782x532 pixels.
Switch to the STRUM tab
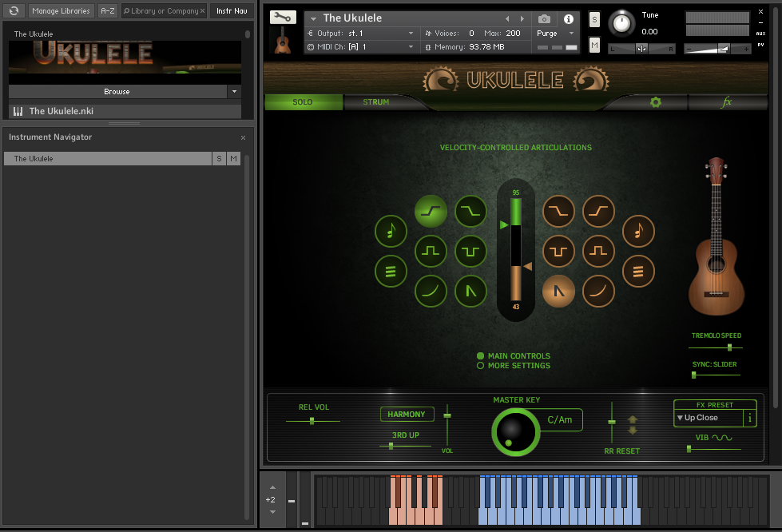[x=376, y=102]
